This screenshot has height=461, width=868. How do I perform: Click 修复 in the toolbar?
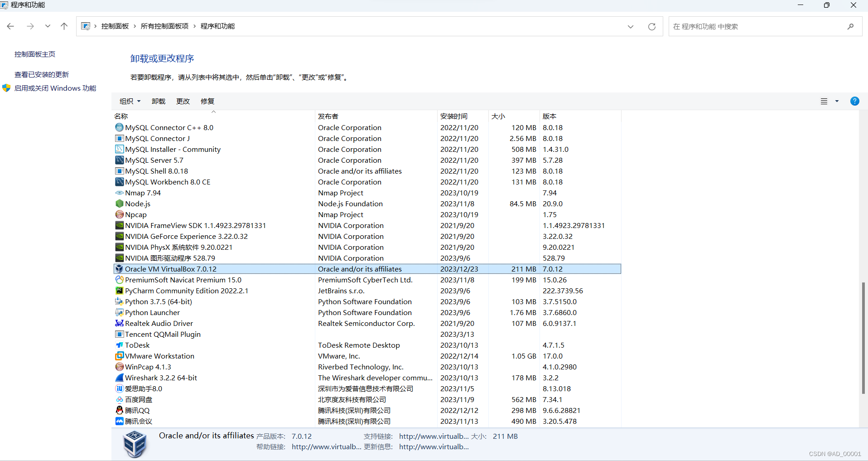207,101
